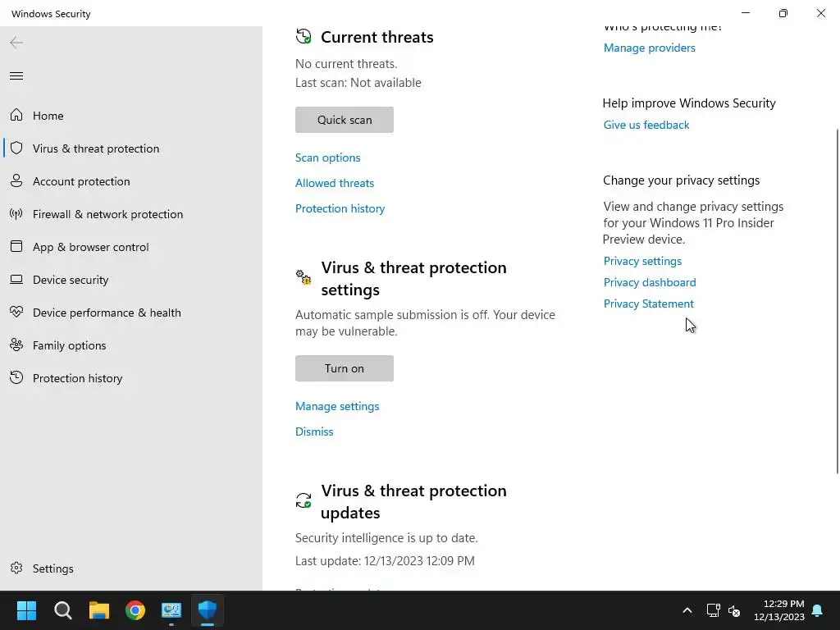Open Device performance & health page
Image resolution: width=840 pixels, height=630 pixels.
point(107,313)
